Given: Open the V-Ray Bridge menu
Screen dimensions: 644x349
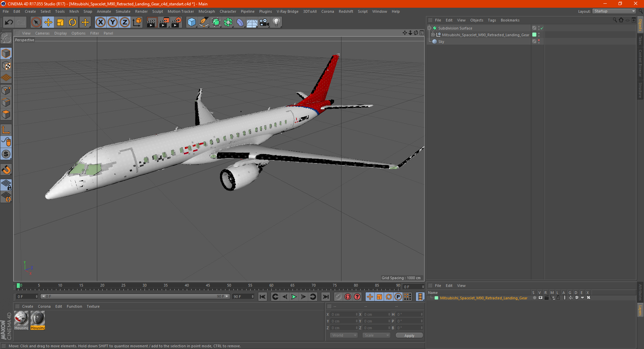Looking at the screenshot, I should point(287,11).
